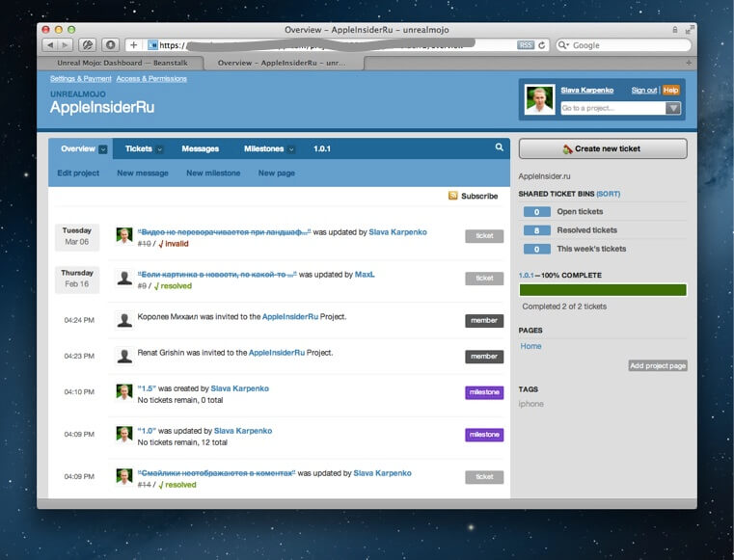Open the "1.0" milestone link

pos(147,431)
